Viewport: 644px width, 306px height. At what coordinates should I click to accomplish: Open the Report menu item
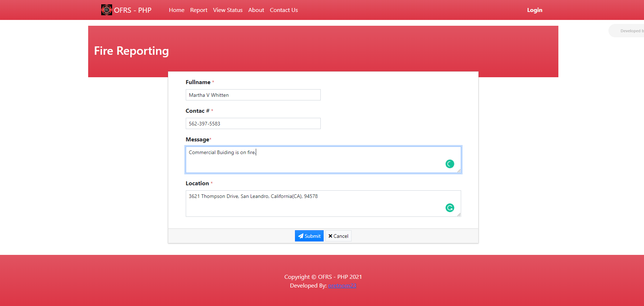pos(198,10)
